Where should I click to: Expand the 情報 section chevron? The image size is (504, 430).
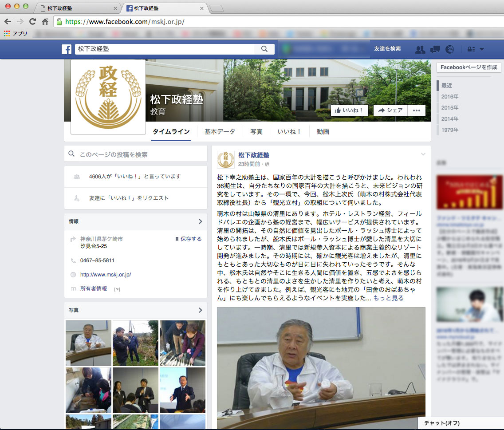200,221
